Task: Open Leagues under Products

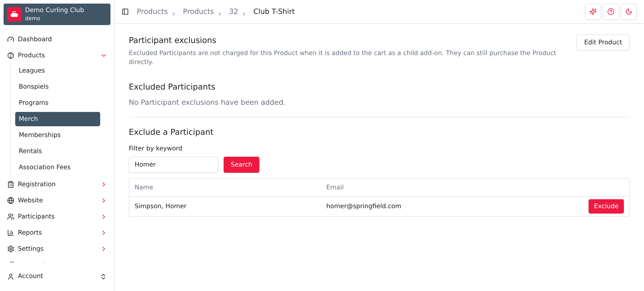Action: point(57,71)
